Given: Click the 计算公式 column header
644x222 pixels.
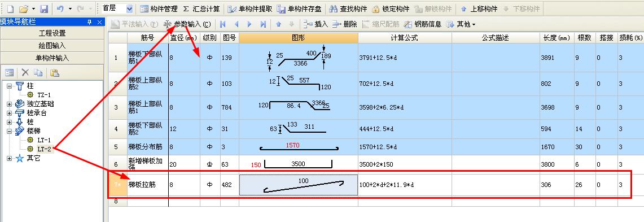Looking at the screenshot, I should pos(405,38).
